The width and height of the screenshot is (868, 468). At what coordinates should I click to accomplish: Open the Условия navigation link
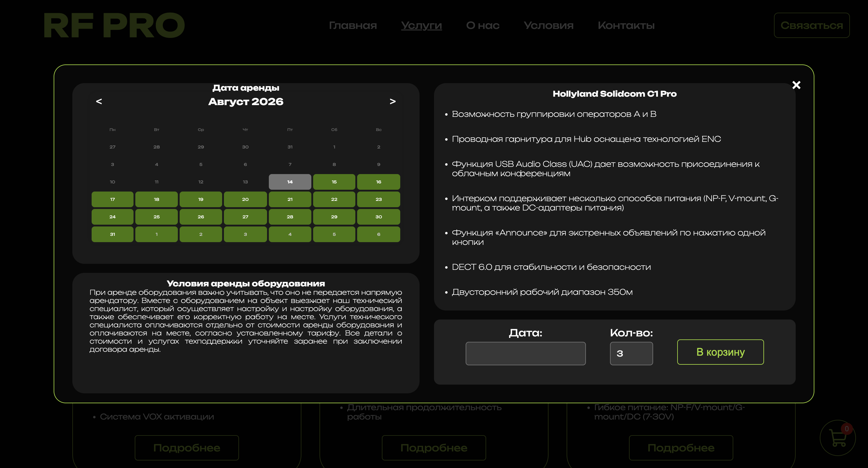[x=548, y=25]
